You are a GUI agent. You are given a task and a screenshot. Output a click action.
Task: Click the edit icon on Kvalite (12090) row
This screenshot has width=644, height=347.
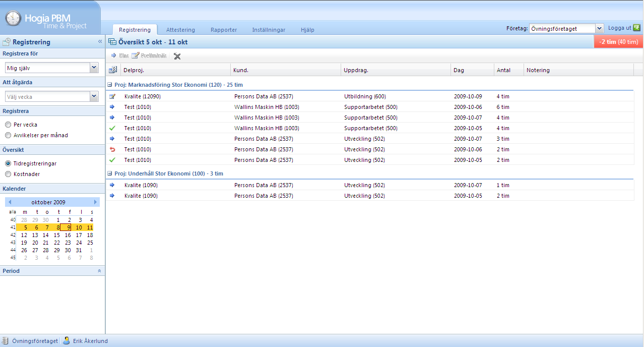click(x=112, y=96)
